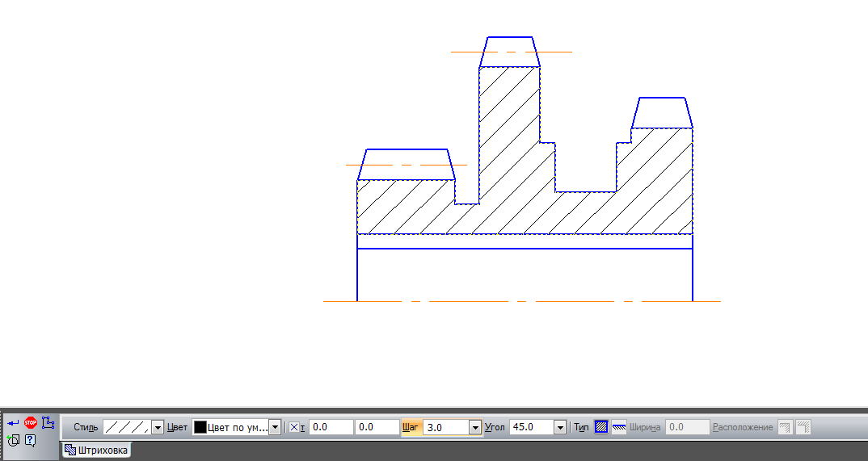
Task: Expand the Цвет color dropdown arrow
Action: [x=275, y=427]
